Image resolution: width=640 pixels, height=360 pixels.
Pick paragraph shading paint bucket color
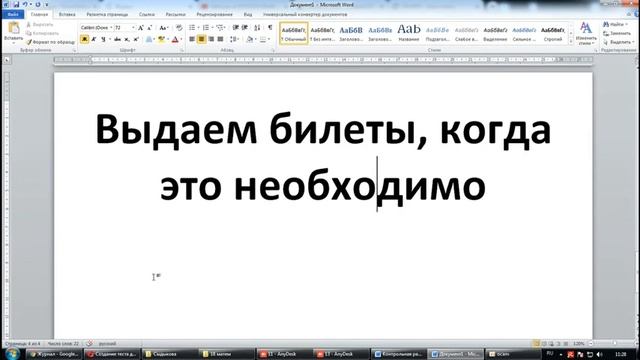tap(250, 39)
